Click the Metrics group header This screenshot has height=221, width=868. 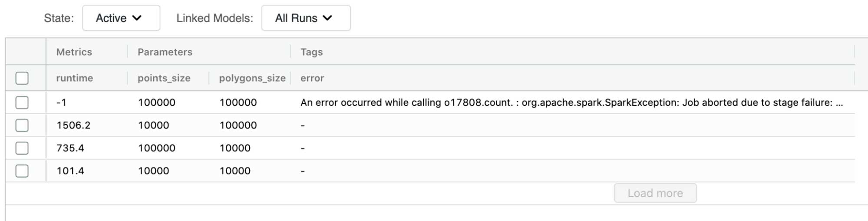[74, 52]
